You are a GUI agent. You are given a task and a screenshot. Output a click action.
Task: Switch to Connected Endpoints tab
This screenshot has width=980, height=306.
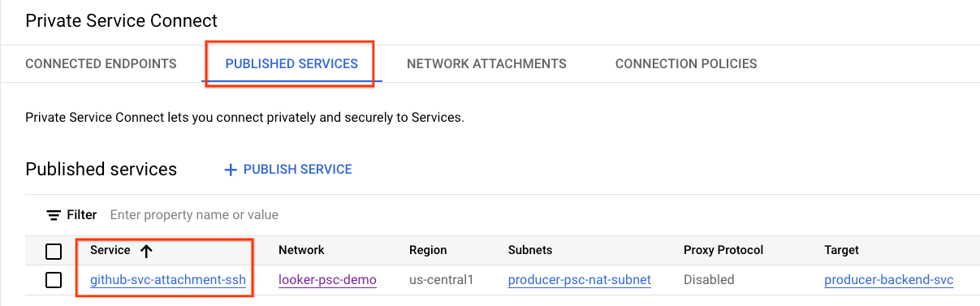tap(101, 63)
